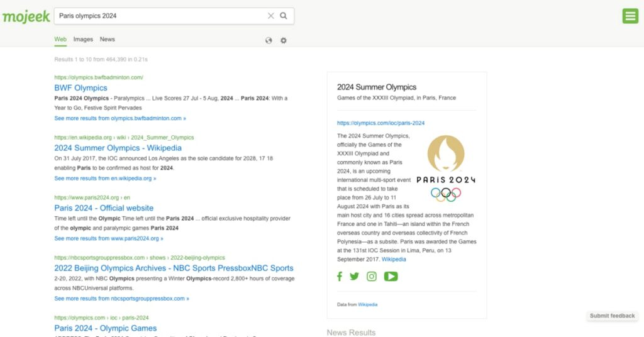
Task: Switch to the Images tab
Action: 83,39
